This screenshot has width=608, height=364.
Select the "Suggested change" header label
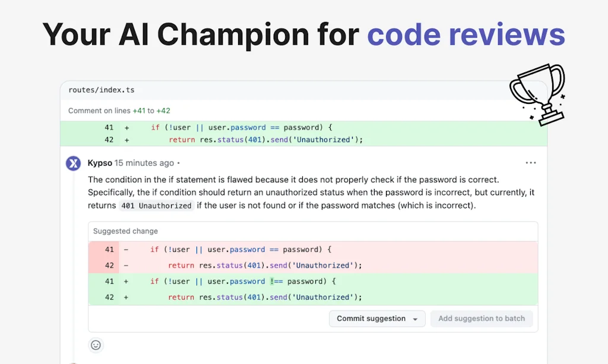125,231
